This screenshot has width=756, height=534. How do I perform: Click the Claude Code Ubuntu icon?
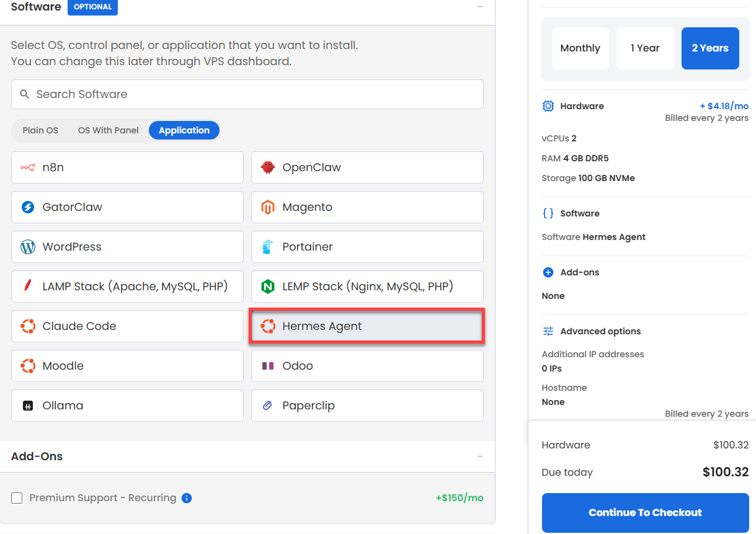pyautogui.click(x=27, y=326)
